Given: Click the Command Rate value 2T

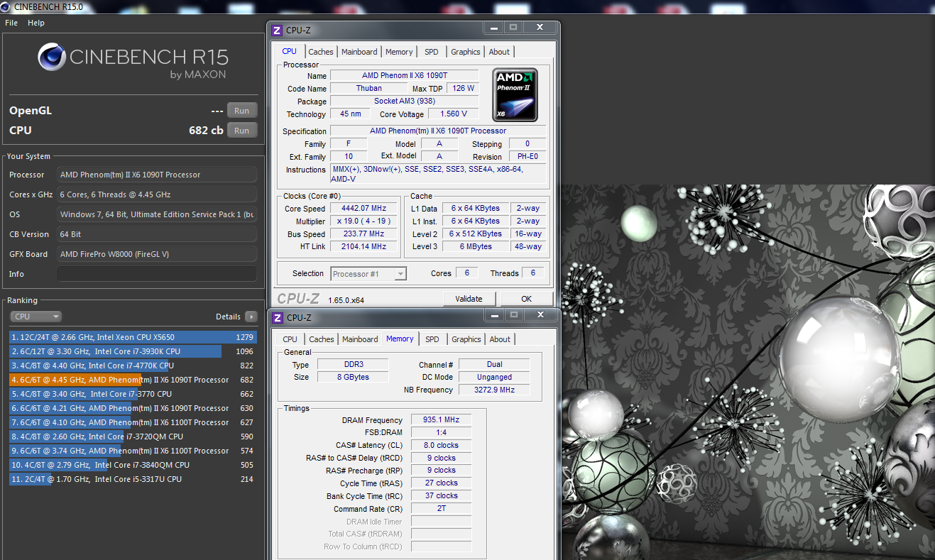Looking at the screenshot, I should 441,508.
